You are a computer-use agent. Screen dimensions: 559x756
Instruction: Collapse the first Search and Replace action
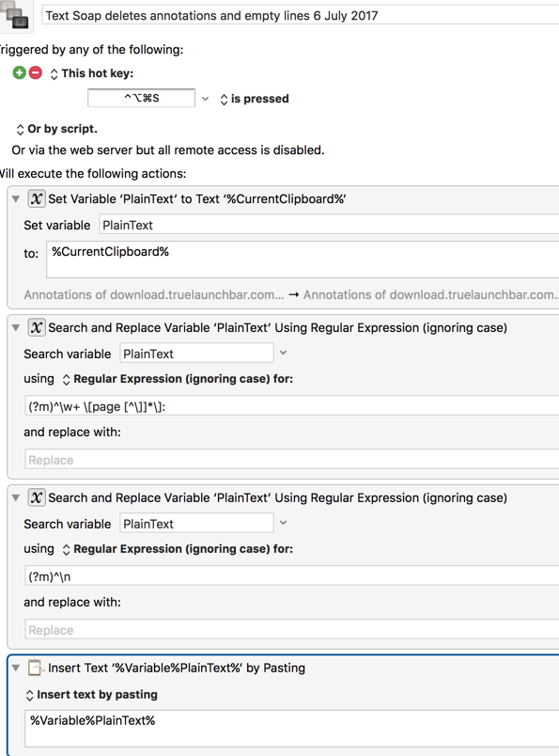pyautogui.click(x=16, y=327)
